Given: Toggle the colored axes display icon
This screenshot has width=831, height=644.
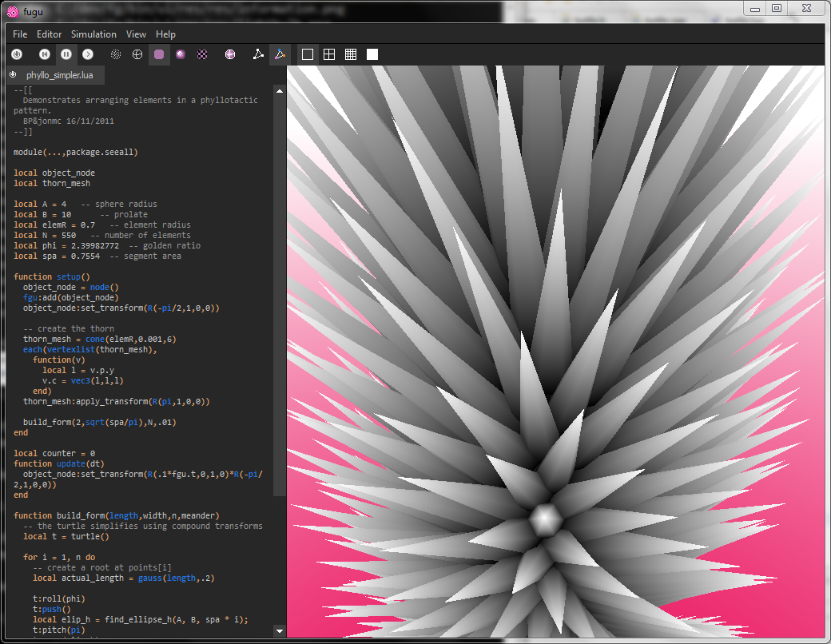Looking at the screenshot, I should 280,54.
